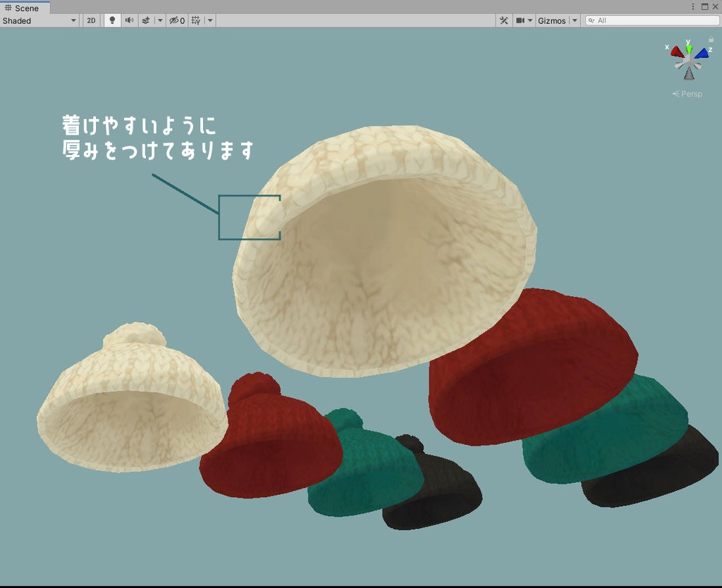
Task: Toggle perspective by clicking the Persp label
Action: coord(689,93)
